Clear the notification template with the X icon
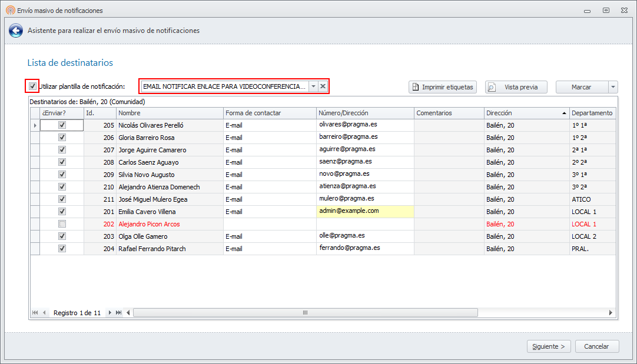 click(323, 86)
